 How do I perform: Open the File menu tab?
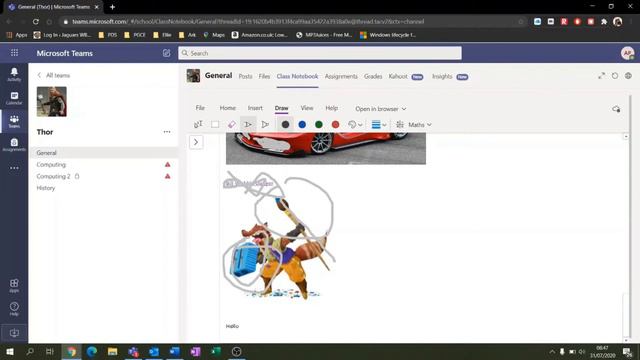[200, 108]
